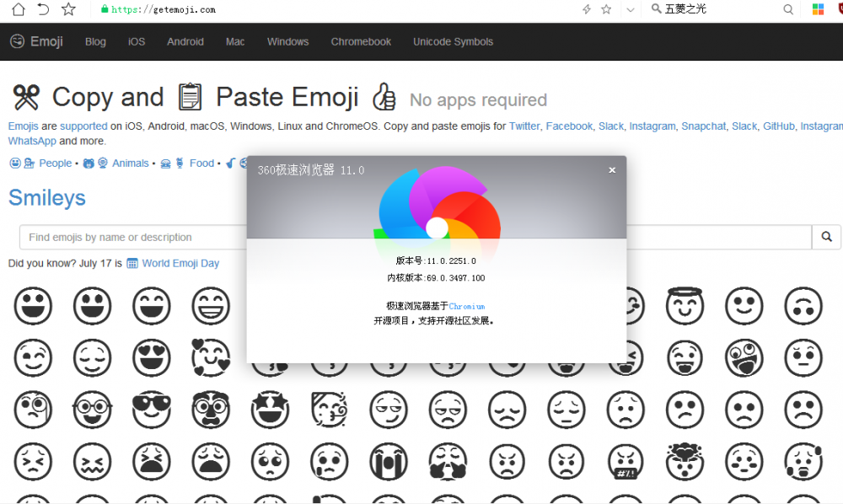This screenshot has height=504, width=843.
Task: Follow the Chromium link in the about dialog
Action: (466, 306)
